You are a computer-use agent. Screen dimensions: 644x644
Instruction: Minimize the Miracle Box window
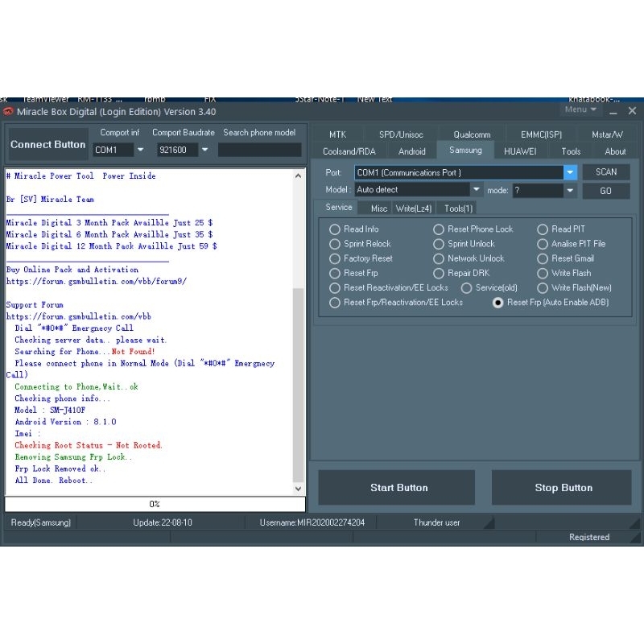pyautogui.click(x=613, y=111)
